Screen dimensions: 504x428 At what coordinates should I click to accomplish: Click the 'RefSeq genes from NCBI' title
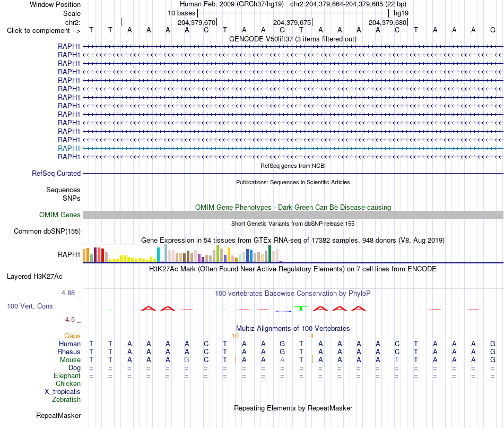[x=293, y=166]
